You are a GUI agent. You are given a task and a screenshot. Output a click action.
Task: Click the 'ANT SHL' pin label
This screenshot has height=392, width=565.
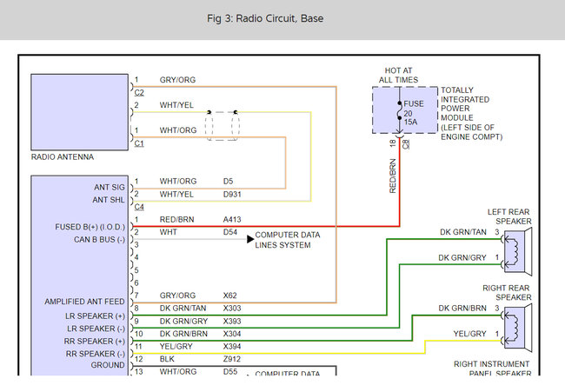click(109, 200)
